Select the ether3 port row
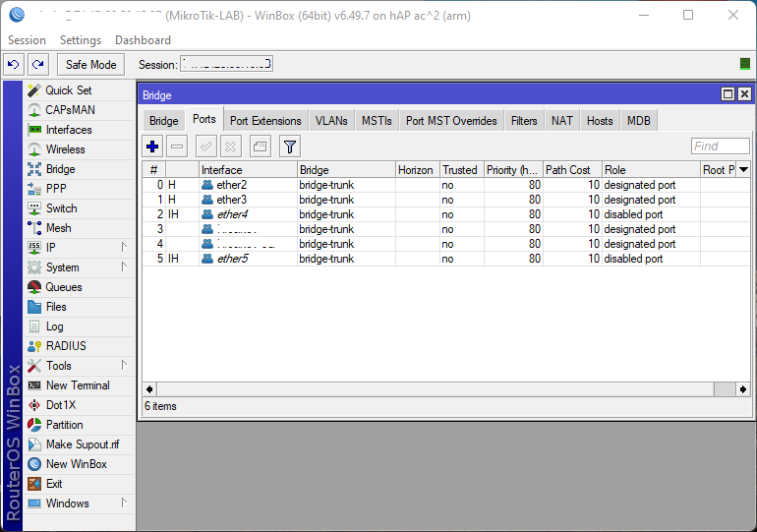This screenshot has height=532, width=757. [446, 200]
